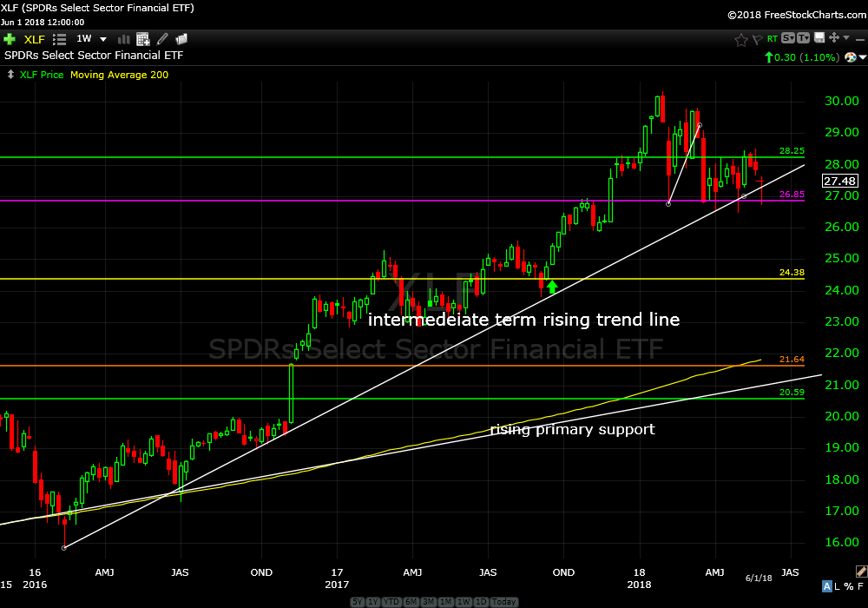Open the T dropdown menu

pyautogui.click(x=804, y=38)
